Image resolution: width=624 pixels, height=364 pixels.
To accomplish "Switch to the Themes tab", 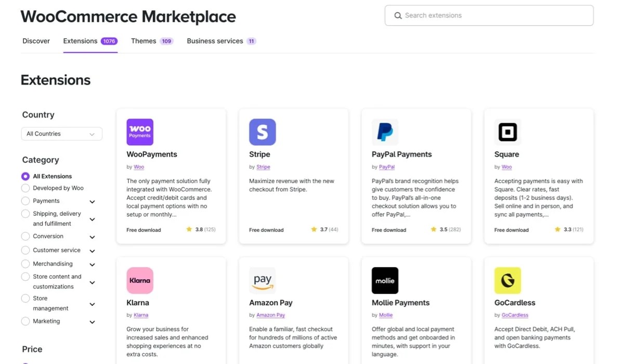I will coord(144,41).
